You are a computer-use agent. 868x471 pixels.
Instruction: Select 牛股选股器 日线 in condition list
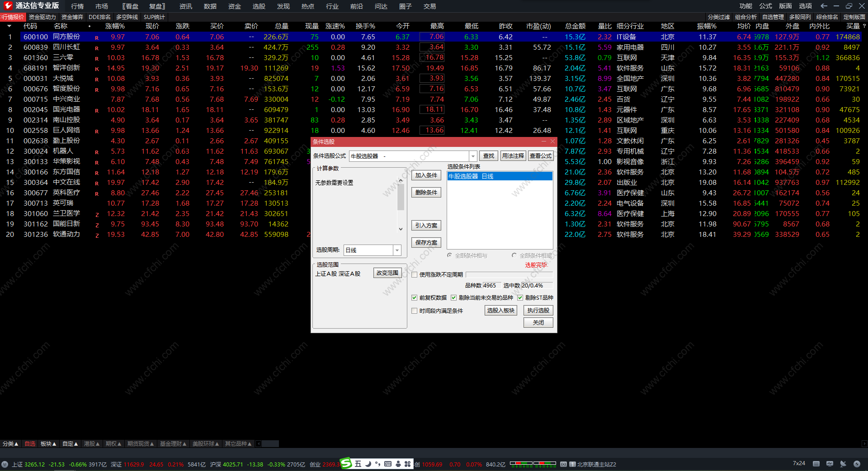pyautogui.click(x=499, y=176)
